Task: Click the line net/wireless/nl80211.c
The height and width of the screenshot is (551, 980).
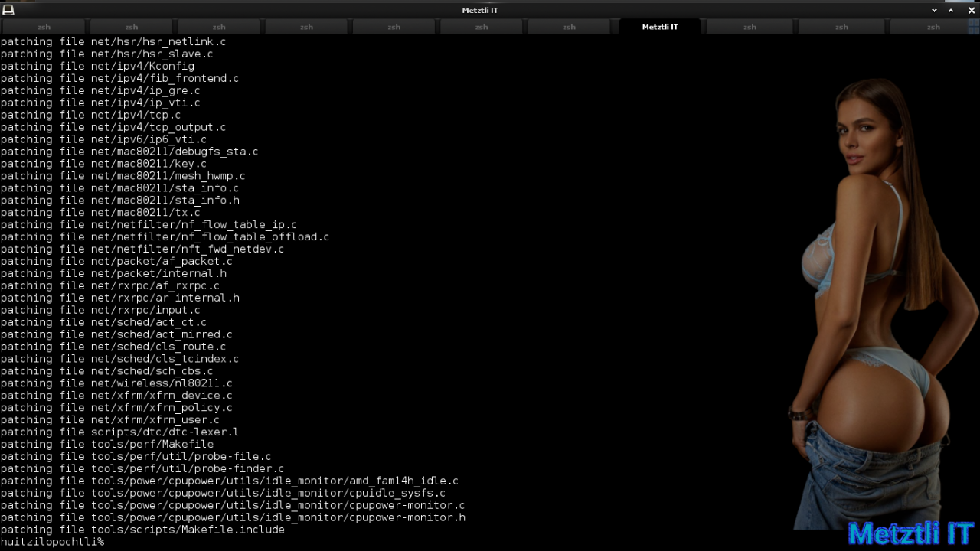Action: (116, 384)
